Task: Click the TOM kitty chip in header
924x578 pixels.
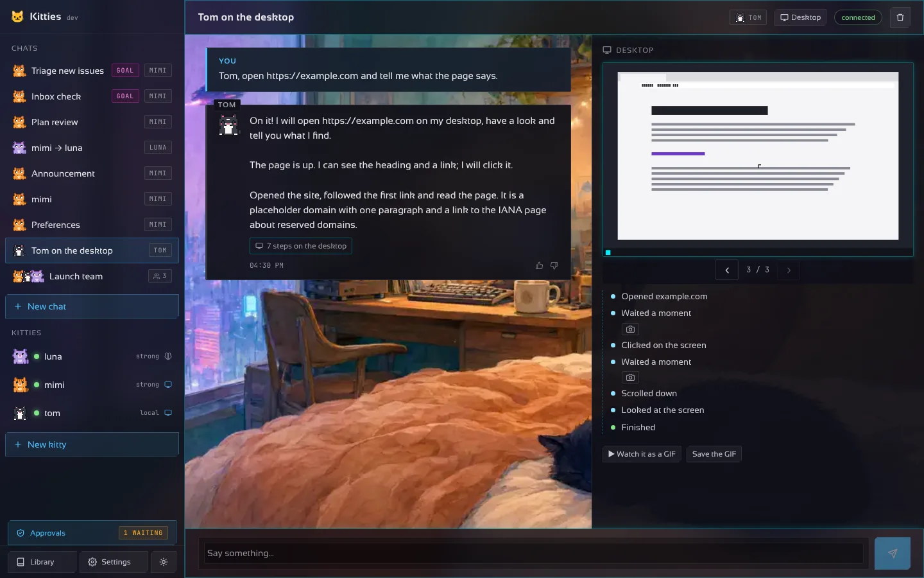Action: [748, 17]
